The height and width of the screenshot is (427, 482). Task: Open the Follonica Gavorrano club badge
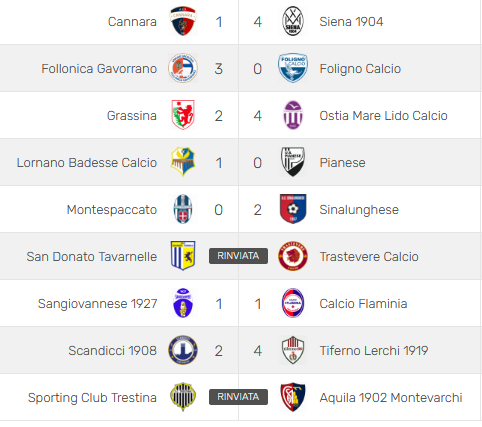[183, 68]
